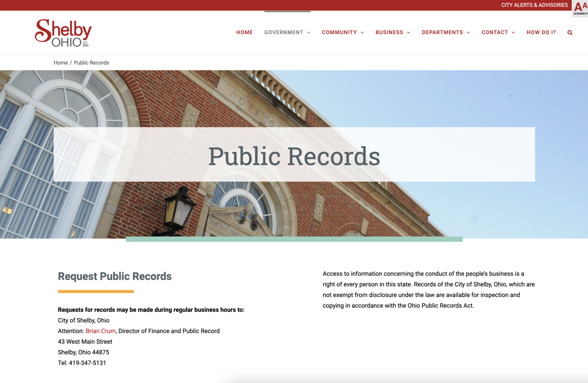The image size is (588, 383).
Task: Click the Shelby address text 43 West Main Street
Action: click(x=85, y=341)
